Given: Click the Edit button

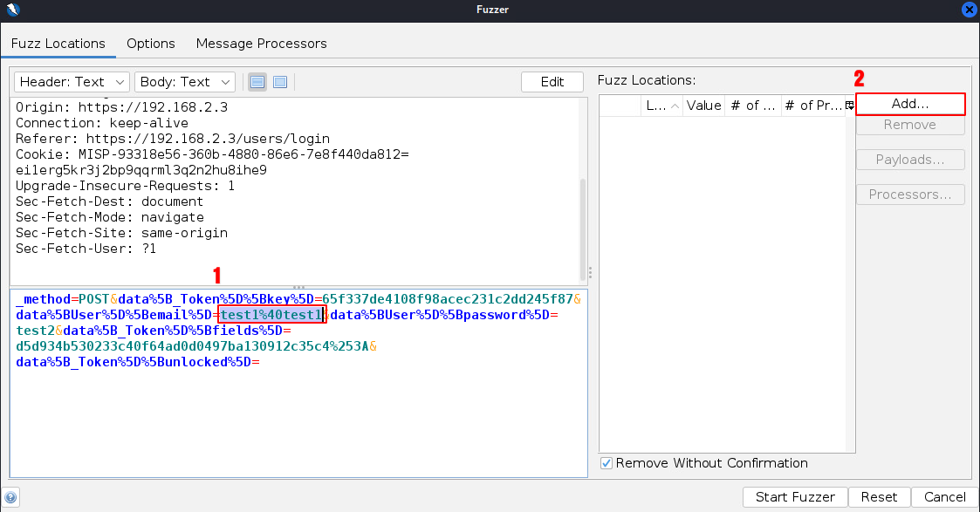Looking at the screenshot, I should (x=552, y=82).
